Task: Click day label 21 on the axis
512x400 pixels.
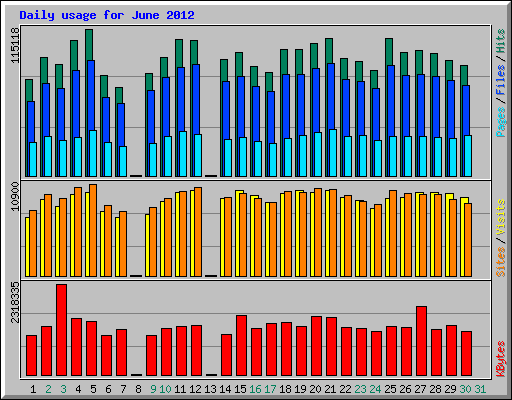Action: (x=330, y=389)
